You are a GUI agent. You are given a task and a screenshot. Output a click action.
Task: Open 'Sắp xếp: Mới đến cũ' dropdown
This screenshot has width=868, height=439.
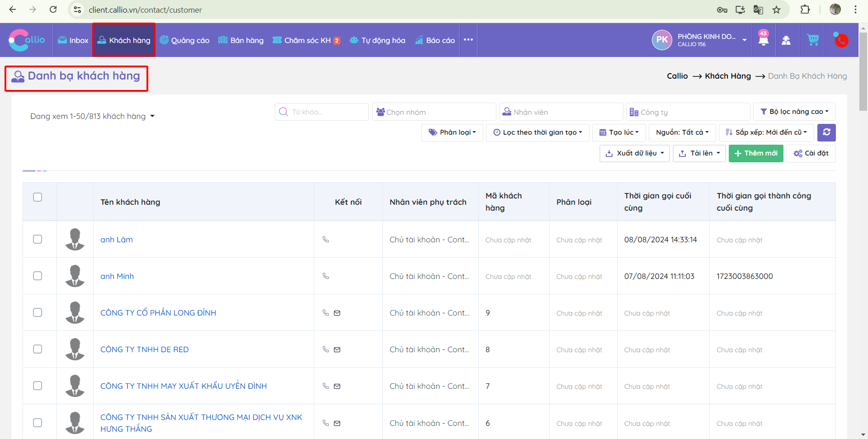766,132
